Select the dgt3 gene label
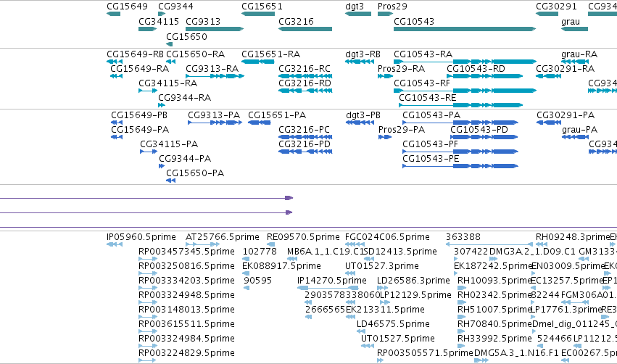 (355, 7)
